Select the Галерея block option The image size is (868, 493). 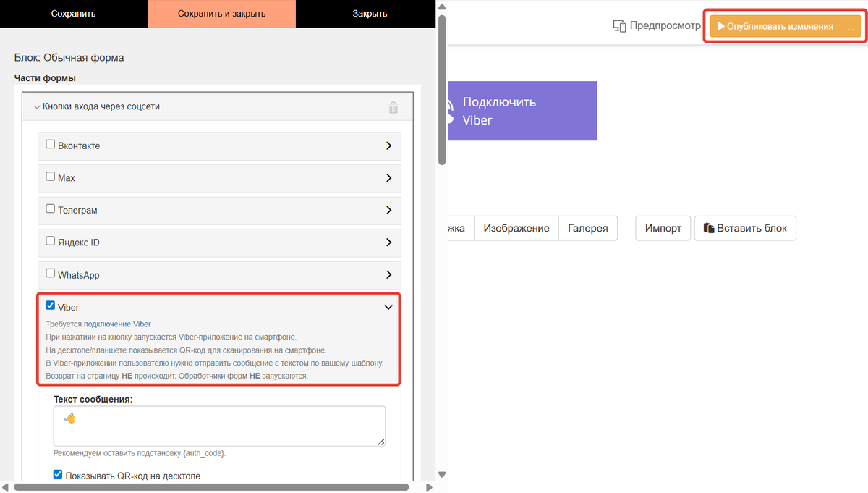pyautogui.click(x=588, y=228)
